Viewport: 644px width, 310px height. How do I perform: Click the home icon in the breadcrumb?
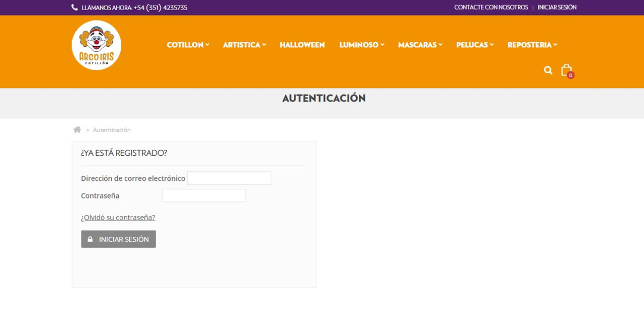point(77,130)
